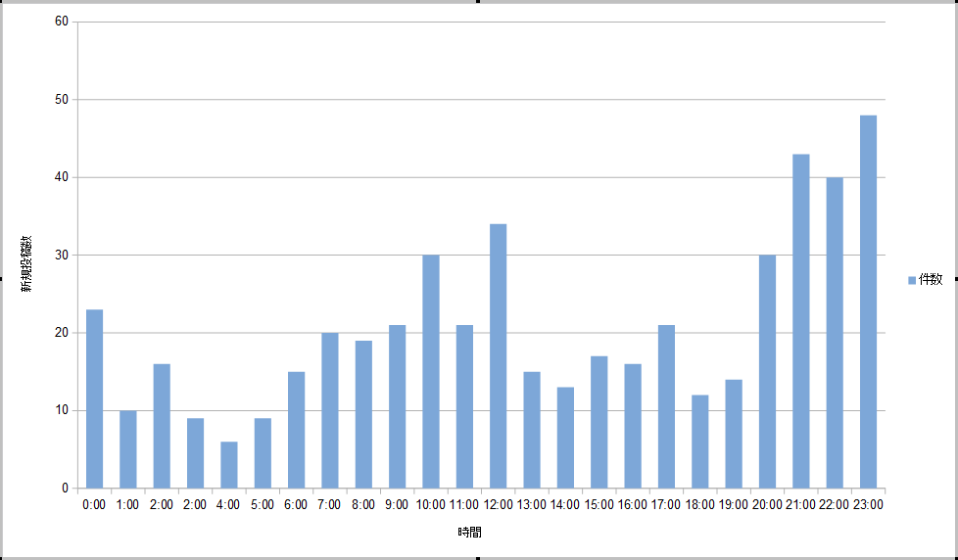Click the tallest bar at 23:00
This screenshot has height=560, width=958.
pyautogui.click(x=868, y=302)
